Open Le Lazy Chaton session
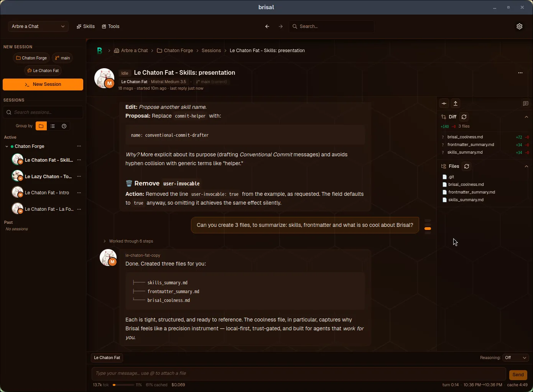Screen dimensions: 533x392 (x=43, y=177)
